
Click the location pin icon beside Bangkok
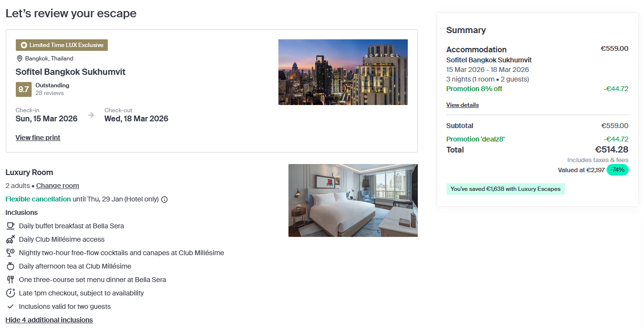click(20, 59)
